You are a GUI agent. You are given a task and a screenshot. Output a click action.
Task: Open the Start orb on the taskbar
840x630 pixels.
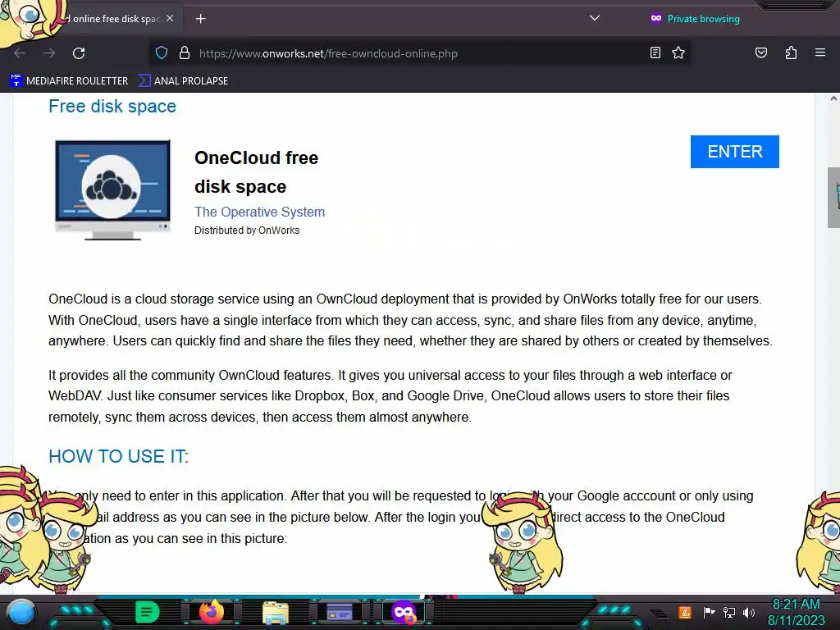21,612
